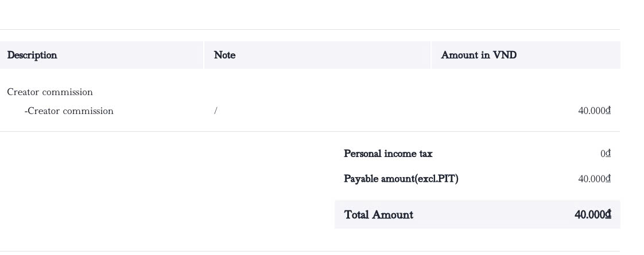644x255 pixels.
Task: Click the shaded Total Amount summary bar
Action: click(x=477, y=214)
